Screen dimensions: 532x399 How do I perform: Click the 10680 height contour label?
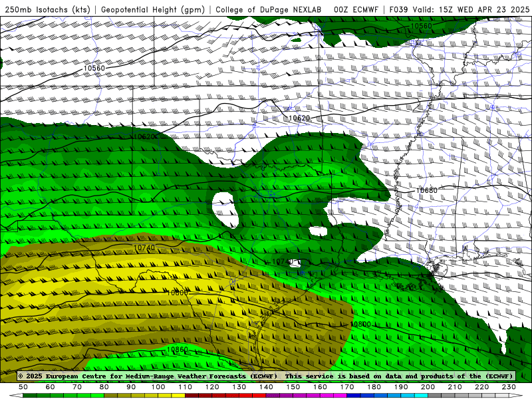pyautogui.click(x=426, y=190)
